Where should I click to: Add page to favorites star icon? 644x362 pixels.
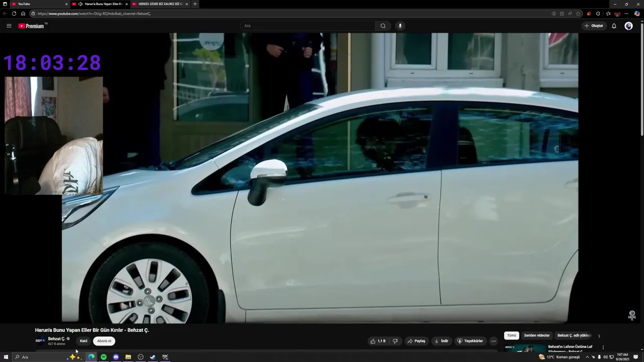578,14
